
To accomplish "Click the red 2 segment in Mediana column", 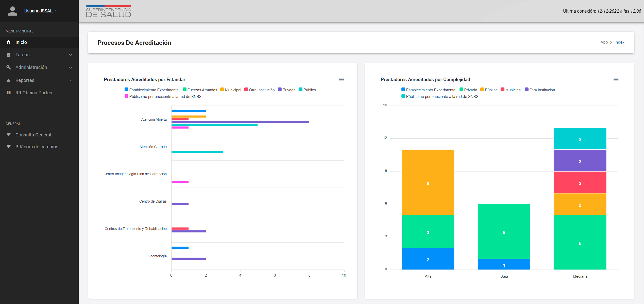I will pos(580,182).
